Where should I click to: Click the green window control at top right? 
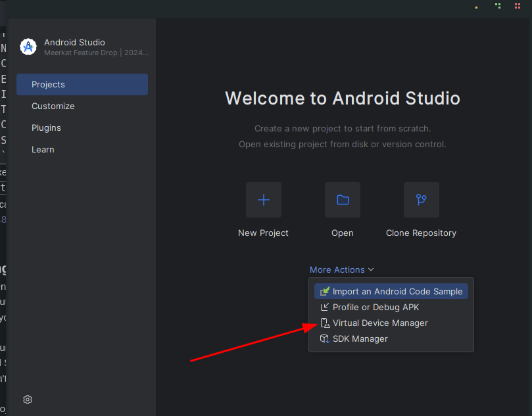tap(498, 6)
